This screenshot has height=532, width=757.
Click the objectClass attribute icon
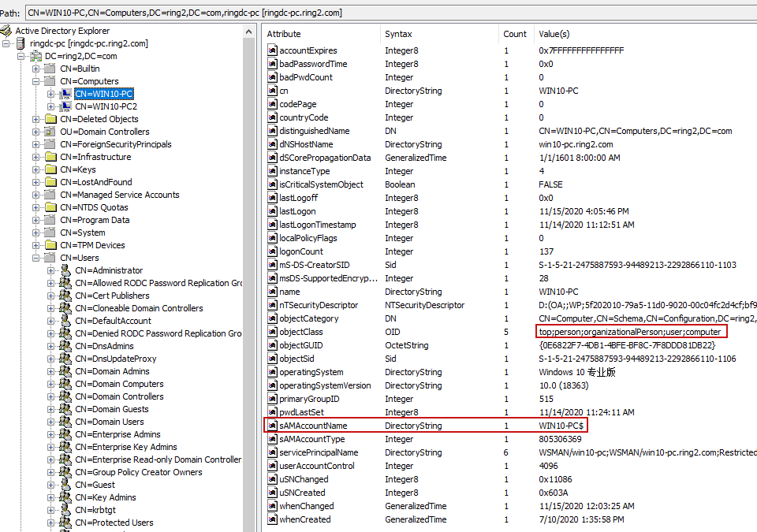pos(272,332)
